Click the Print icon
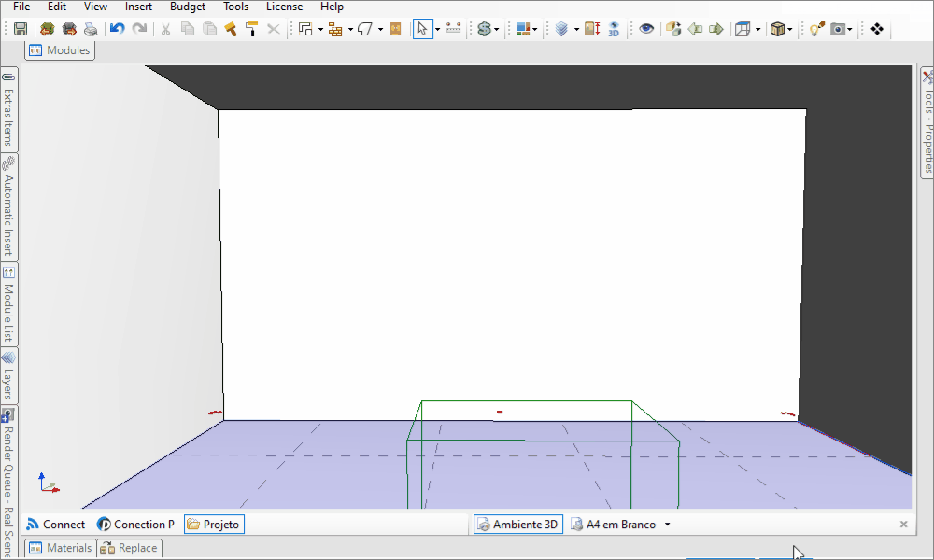The image size is (934, 560). point(91,29)
